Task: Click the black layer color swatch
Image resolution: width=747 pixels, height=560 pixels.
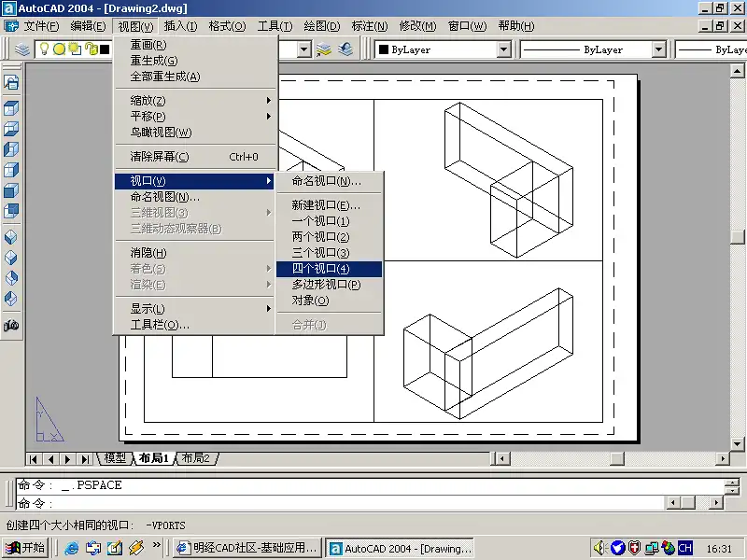Action: coord(105,49)
